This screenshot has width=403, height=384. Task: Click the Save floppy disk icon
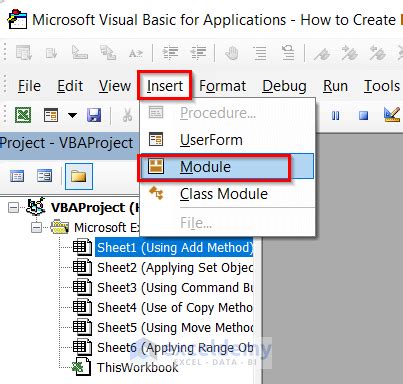click(x=94, y=115)
